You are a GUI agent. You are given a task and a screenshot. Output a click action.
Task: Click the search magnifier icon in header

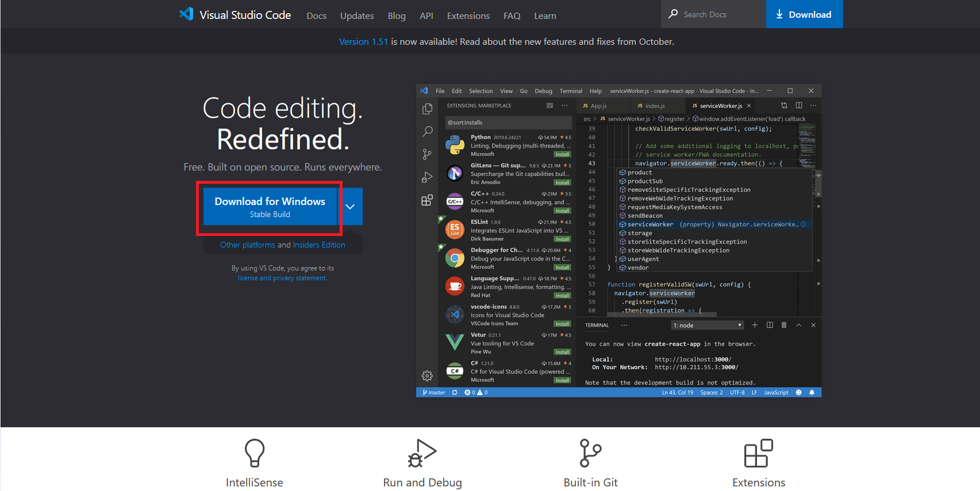pos(673,14)
